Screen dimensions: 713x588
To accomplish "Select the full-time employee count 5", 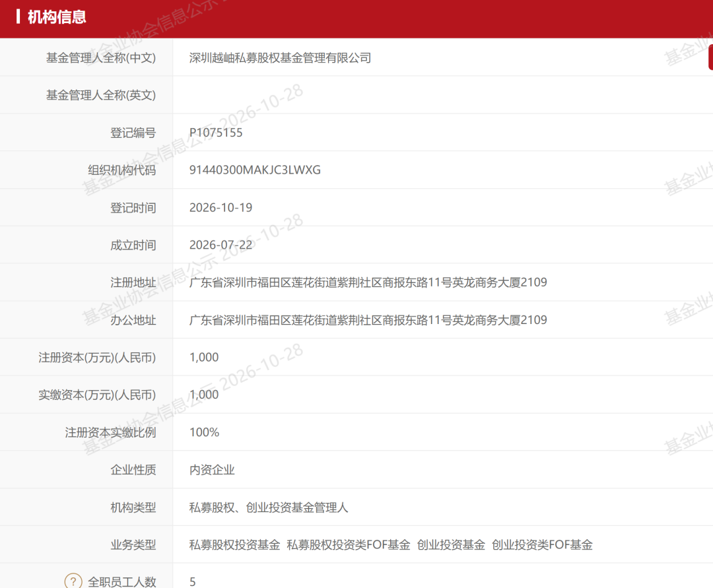I will point(193,581).
